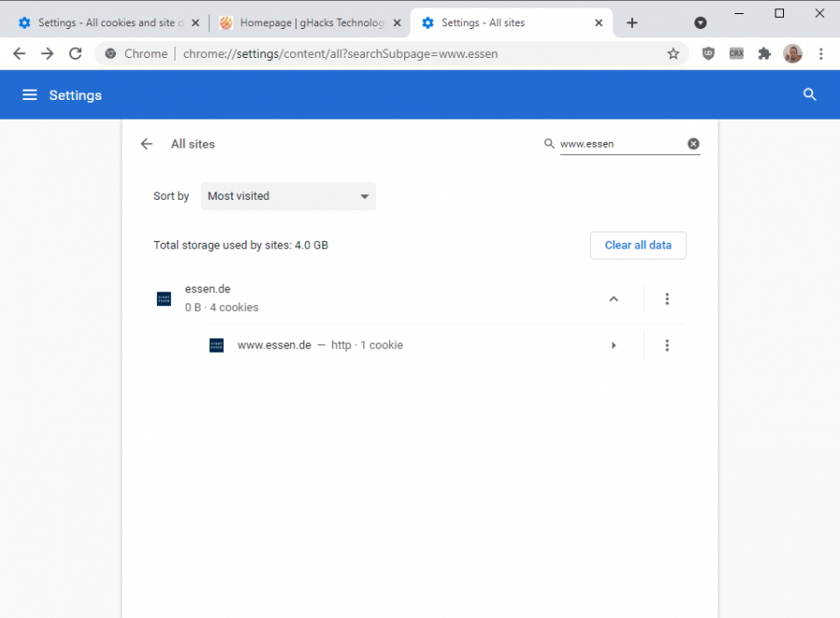The image size is (840, 618).
Task: Open the tab search dropdown circle
Action: 700,22
